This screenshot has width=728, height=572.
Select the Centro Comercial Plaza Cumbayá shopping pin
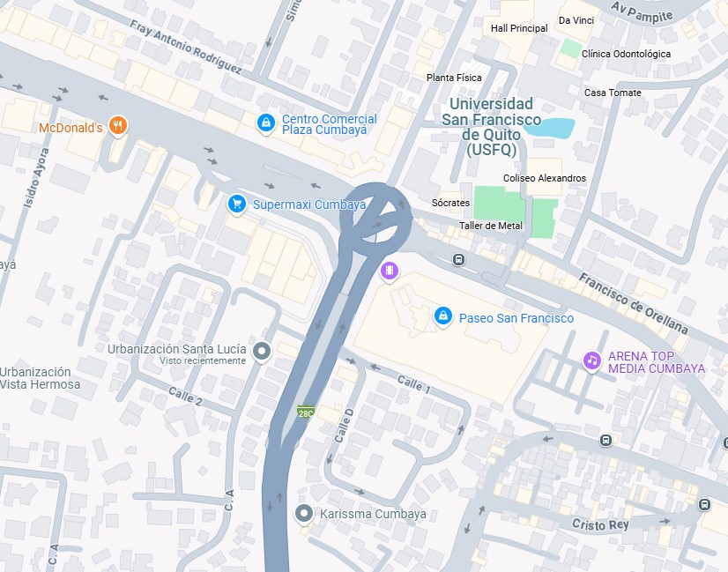pyautogui.click(x=266, y=123)
